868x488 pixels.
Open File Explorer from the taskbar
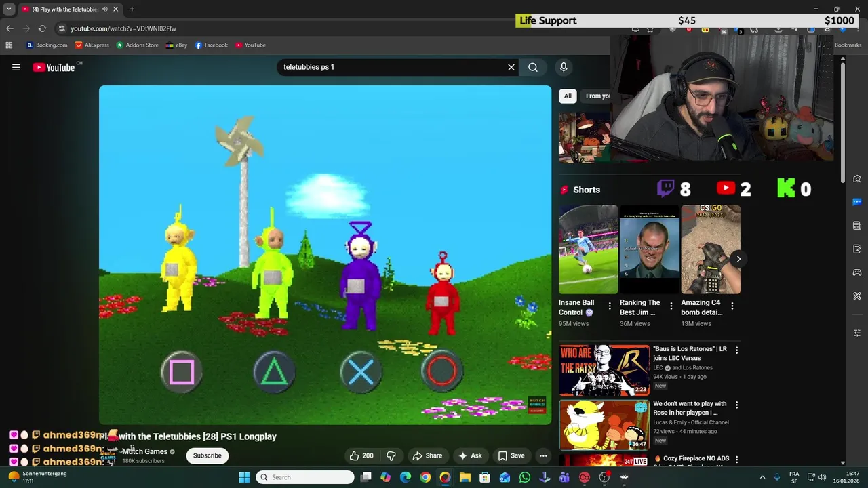pyautogui.click(x=465, y=477)
